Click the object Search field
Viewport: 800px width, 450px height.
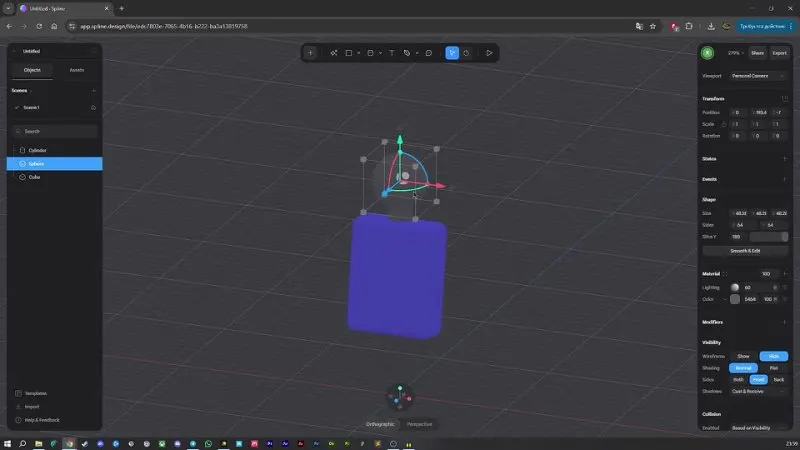pyautogui.click(x=55, y=131)
